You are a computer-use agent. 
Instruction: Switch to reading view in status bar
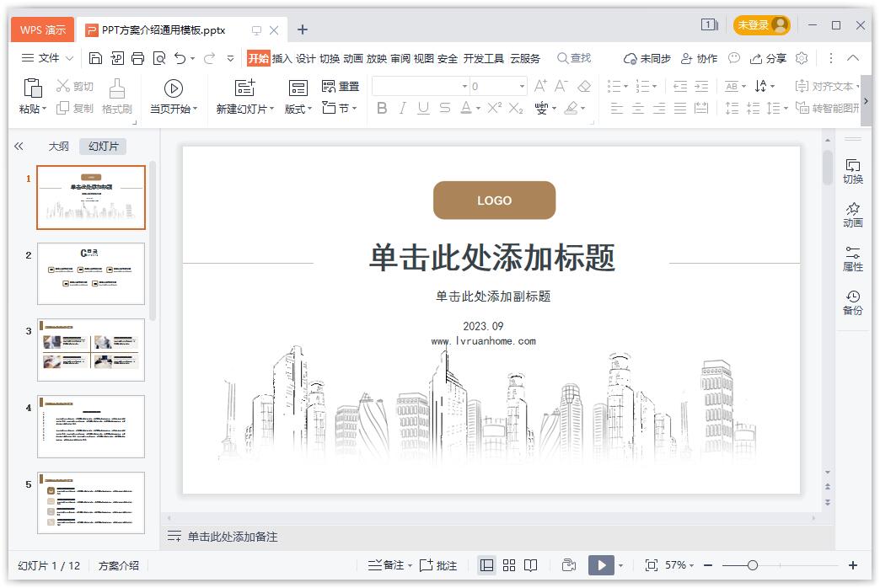pyautogui.click(x=531, y=565)
